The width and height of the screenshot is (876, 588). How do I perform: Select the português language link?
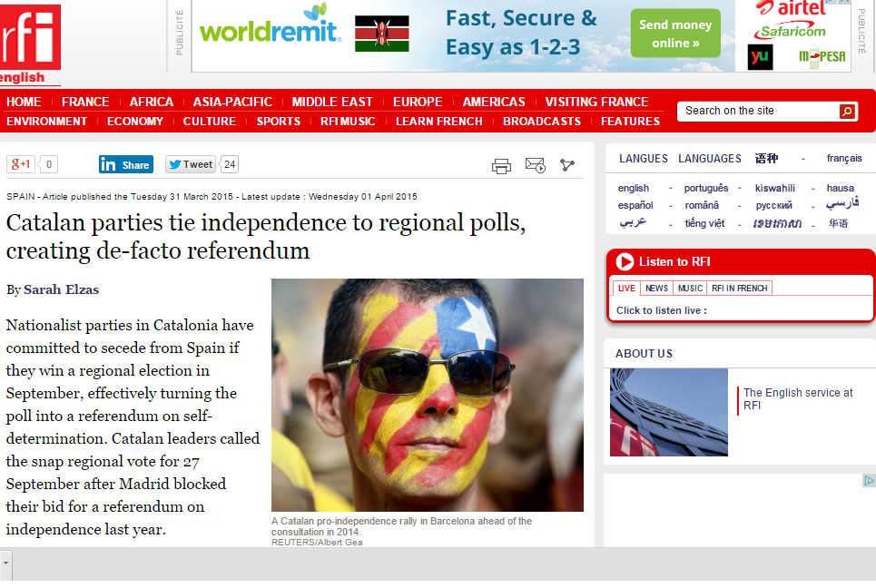706,188
